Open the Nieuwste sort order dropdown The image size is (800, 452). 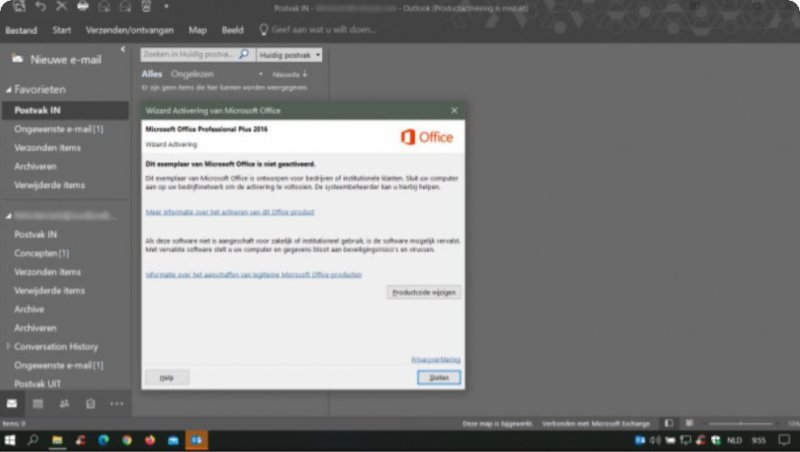pyautogui.click(x=289, y=74)
